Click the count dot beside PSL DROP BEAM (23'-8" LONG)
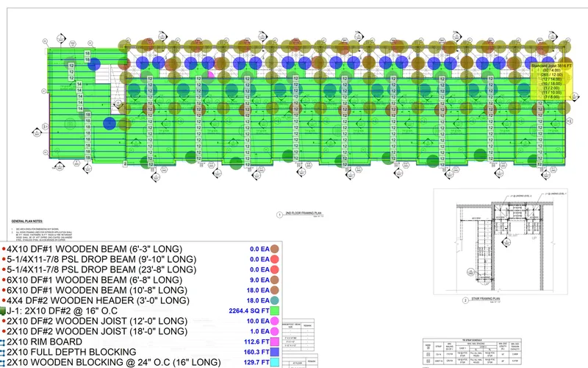Screen dimensions: 588x368 point(4,269)
